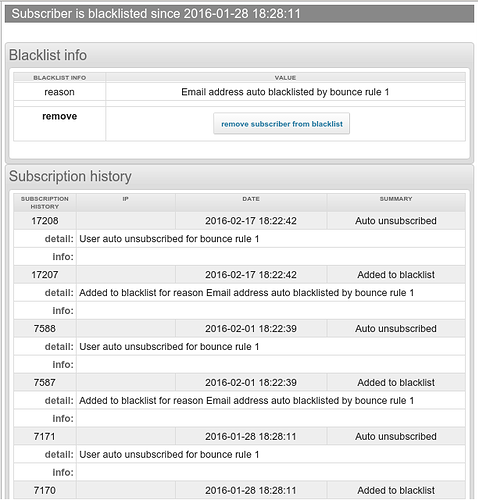Click the SUBSCRIPTION HISTORY column header
The image size is (478, 500).
(45, 203)
